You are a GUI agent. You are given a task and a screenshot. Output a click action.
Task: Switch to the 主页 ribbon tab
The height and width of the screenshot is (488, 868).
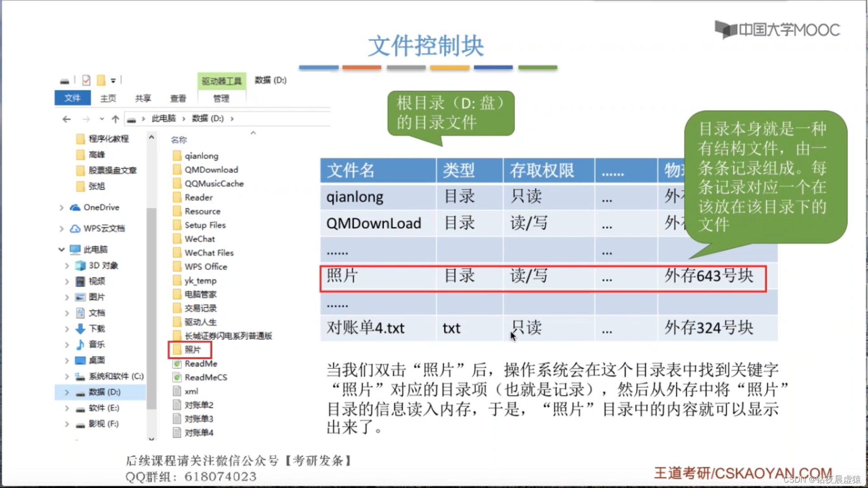click(x=108, y=98)
